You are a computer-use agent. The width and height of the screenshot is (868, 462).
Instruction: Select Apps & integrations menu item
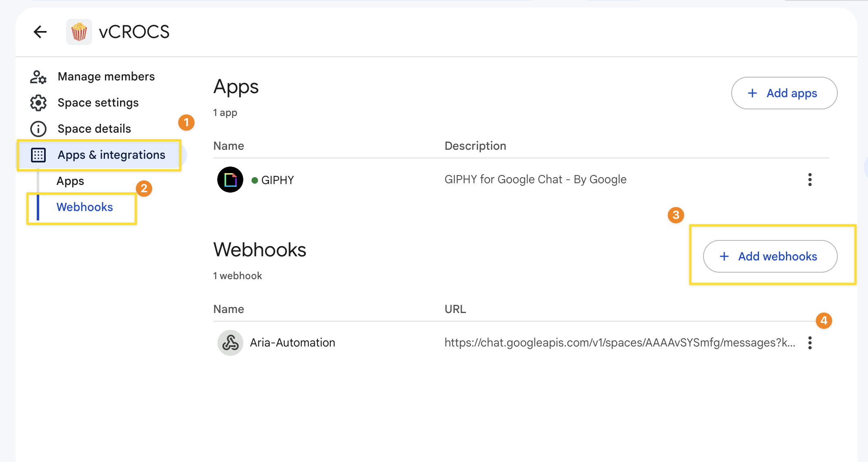[111, 155]
